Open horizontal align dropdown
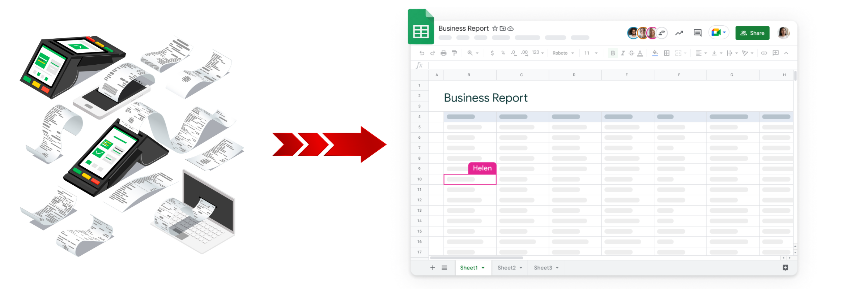This screenshot has width=868, height=289. 701,53
